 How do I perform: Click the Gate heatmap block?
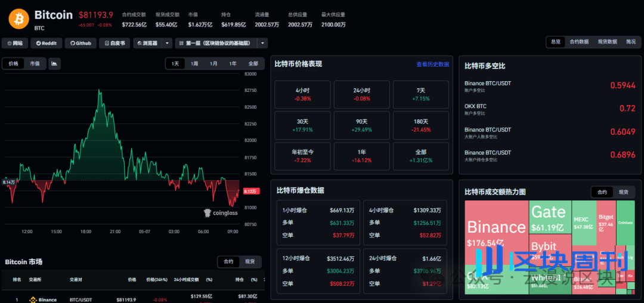coord(550,217)
